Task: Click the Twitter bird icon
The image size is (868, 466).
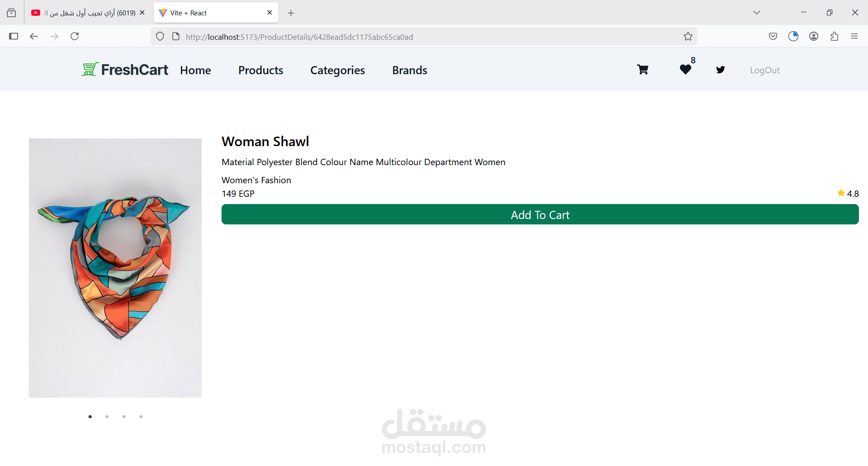Action: [721, 70]
